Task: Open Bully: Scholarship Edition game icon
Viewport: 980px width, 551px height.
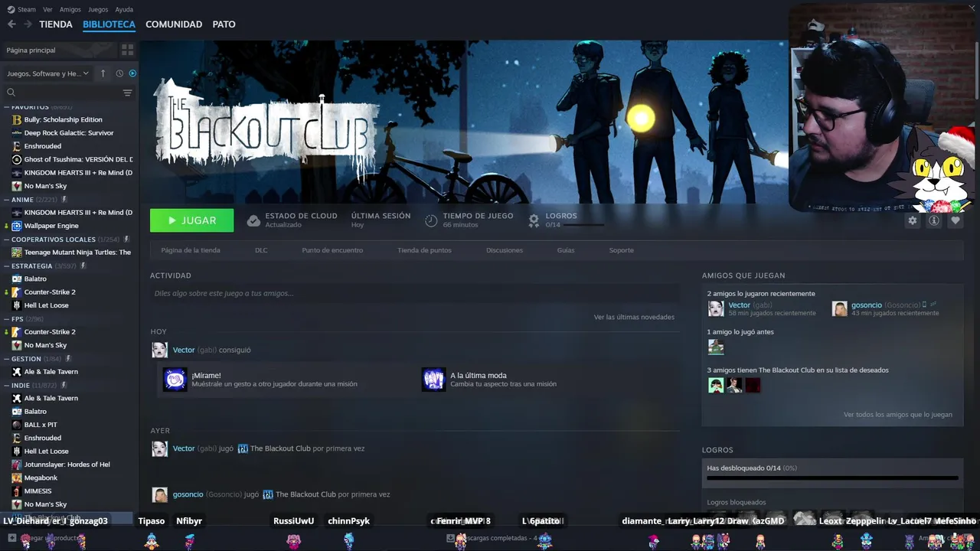Action: [17, 119]
